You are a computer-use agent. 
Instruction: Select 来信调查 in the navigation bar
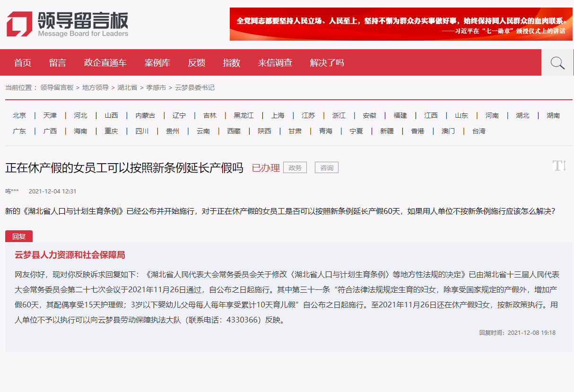click(275, 63)
